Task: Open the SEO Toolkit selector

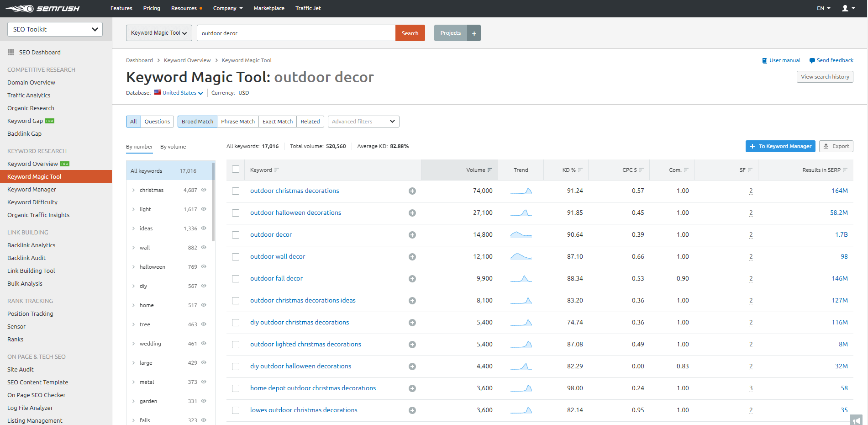Action: click(x=55, y=29)
